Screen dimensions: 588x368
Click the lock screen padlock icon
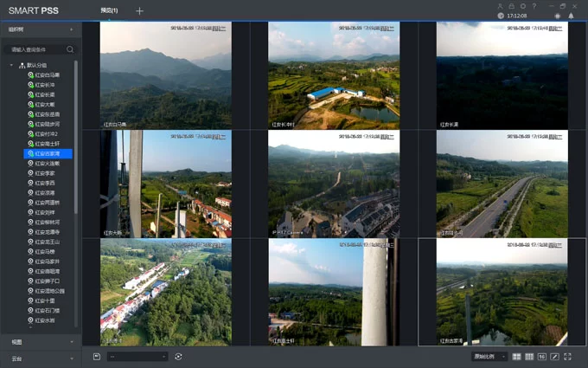click(x=512, y=6)
